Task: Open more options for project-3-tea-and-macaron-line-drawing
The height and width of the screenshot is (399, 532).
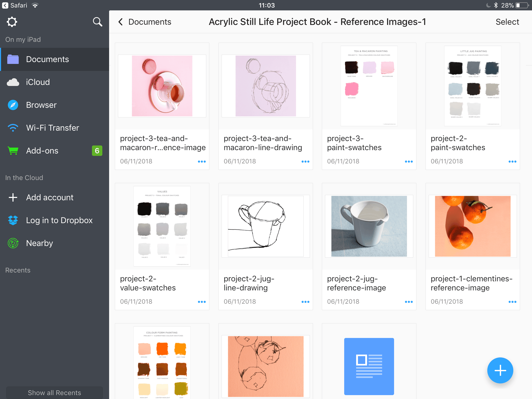Action: [x=305, y=162]
